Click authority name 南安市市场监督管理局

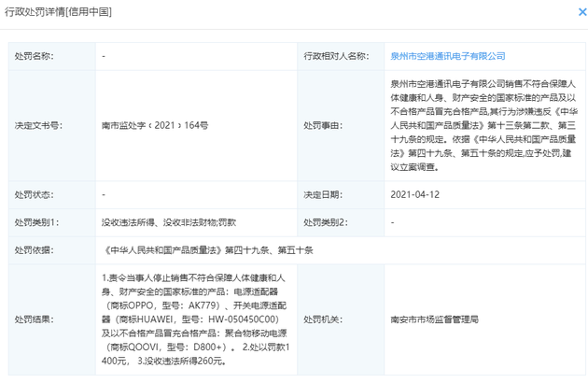(434, 319)
